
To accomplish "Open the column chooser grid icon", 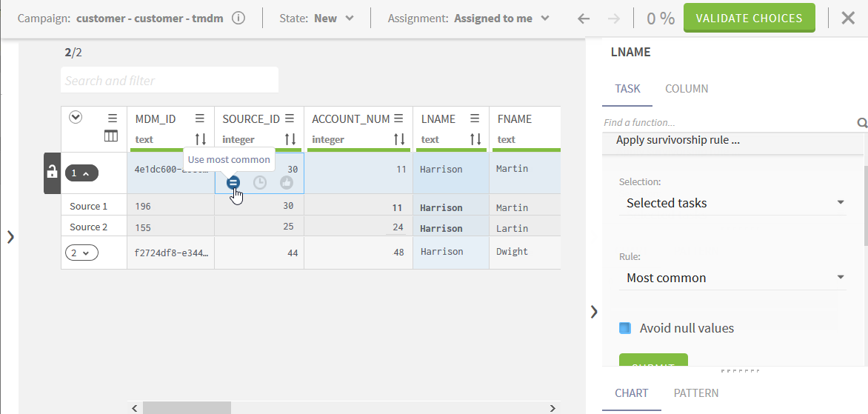I will [111, 136].
